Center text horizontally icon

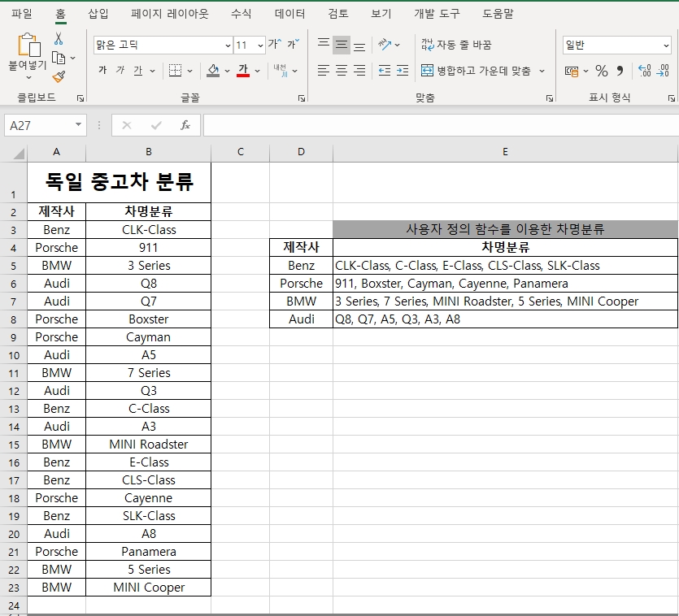point(342,70)
